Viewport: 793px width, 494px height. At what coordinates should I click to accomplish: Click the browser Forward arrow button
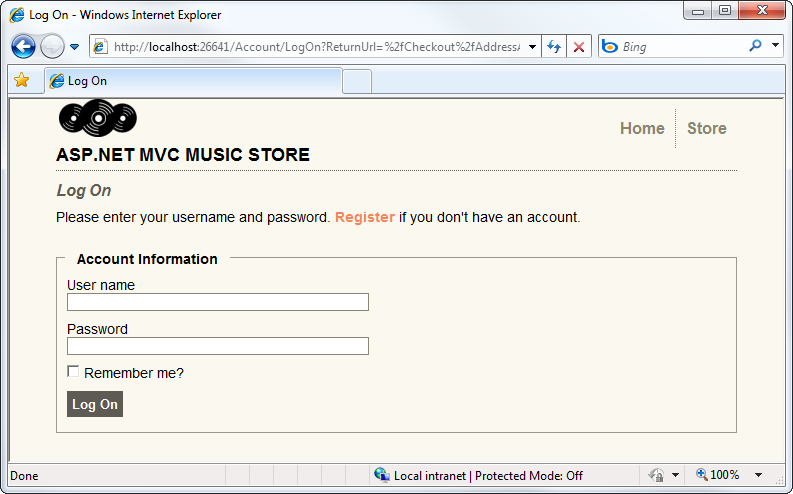(x=52, y=46)
